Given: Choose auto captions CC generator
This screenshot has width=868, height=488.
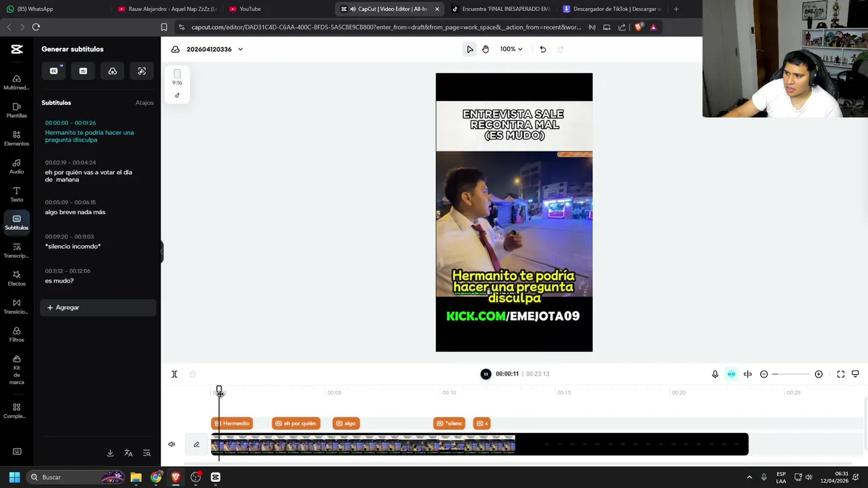Looking at the screenshot, I should 54,71.
